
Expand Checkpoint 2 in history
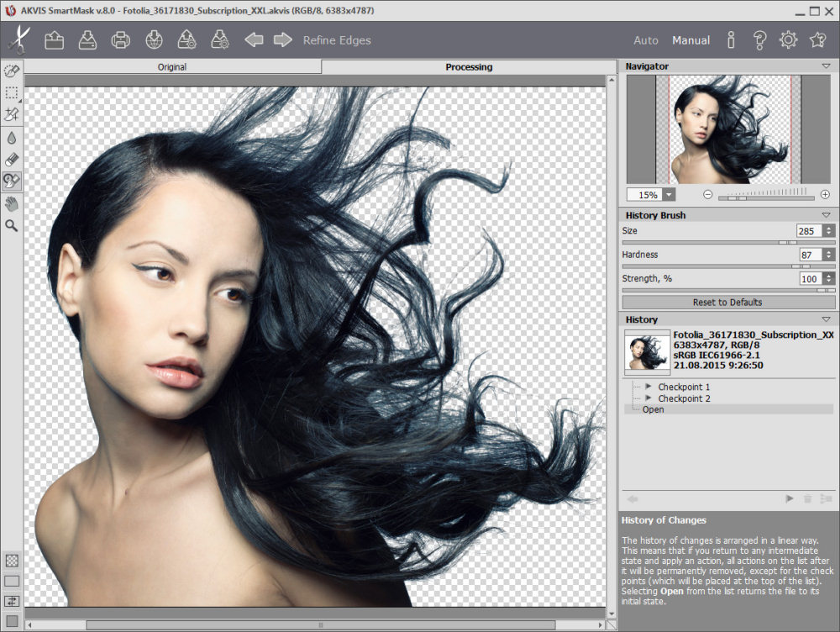tap(648, 398)
